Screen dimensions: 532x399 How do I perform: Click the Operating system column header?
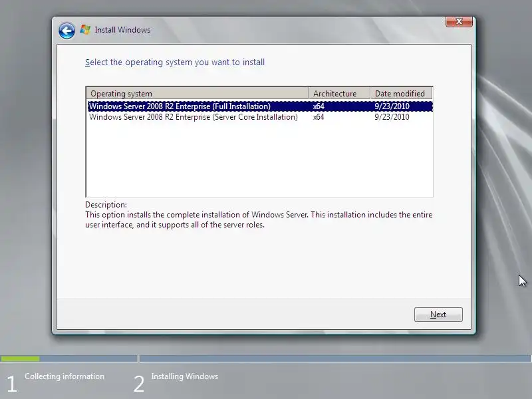197,94
